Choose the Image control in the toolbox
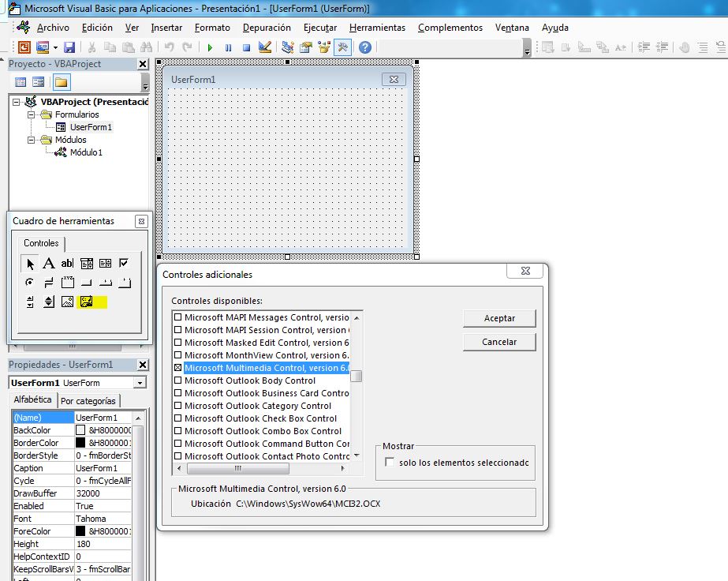The image size is (728, 581). coord(67,302)
